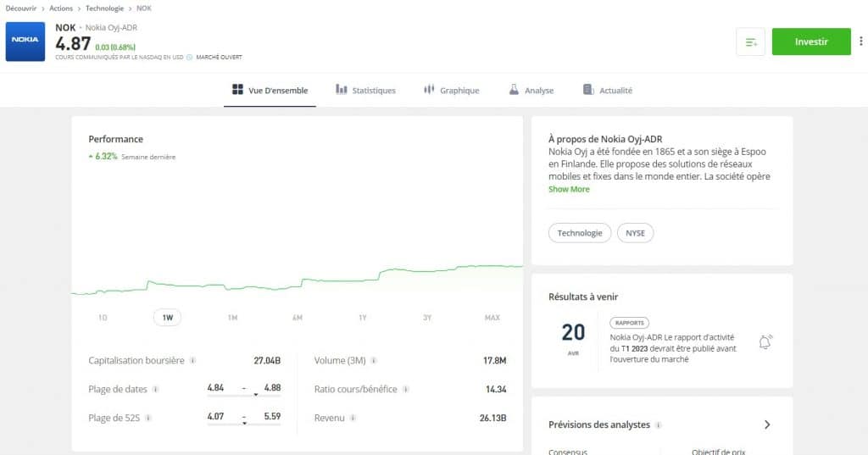
Task: Expand description with Show More link
Action: tap(569, 189)
